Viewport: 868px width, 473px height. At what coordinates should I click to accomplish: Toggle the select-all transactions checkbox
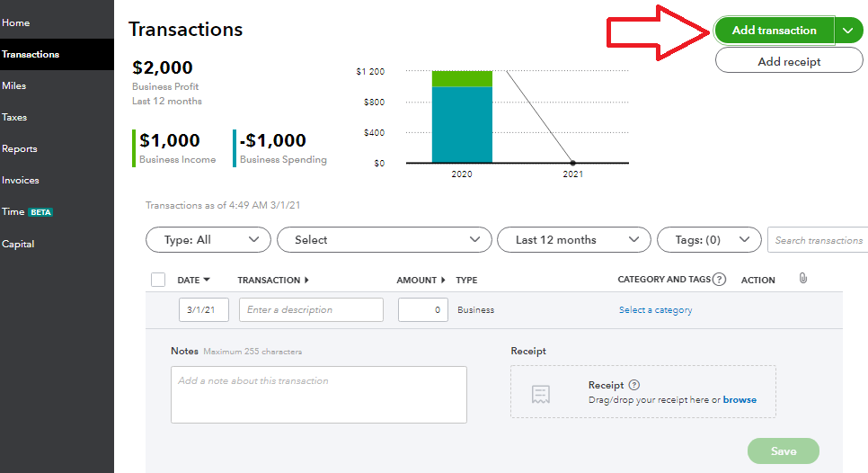pos(158,280)
